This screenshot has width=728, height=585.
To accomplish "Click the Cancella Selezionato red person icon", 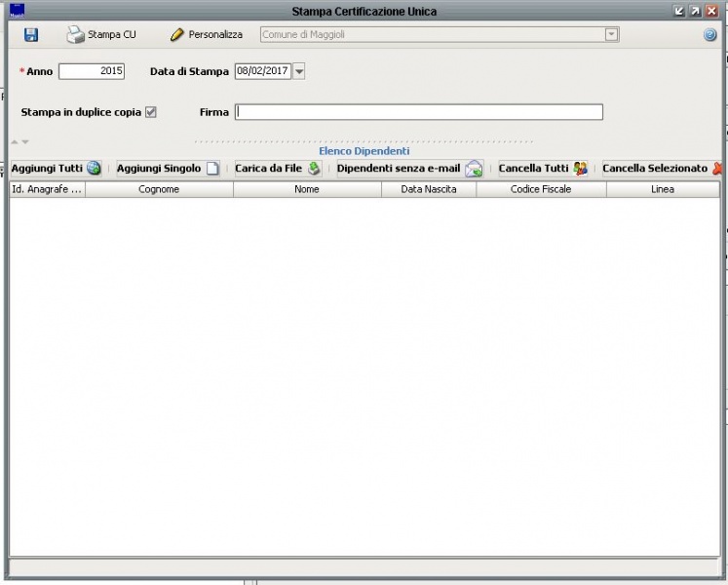I will tap(718, 169).
